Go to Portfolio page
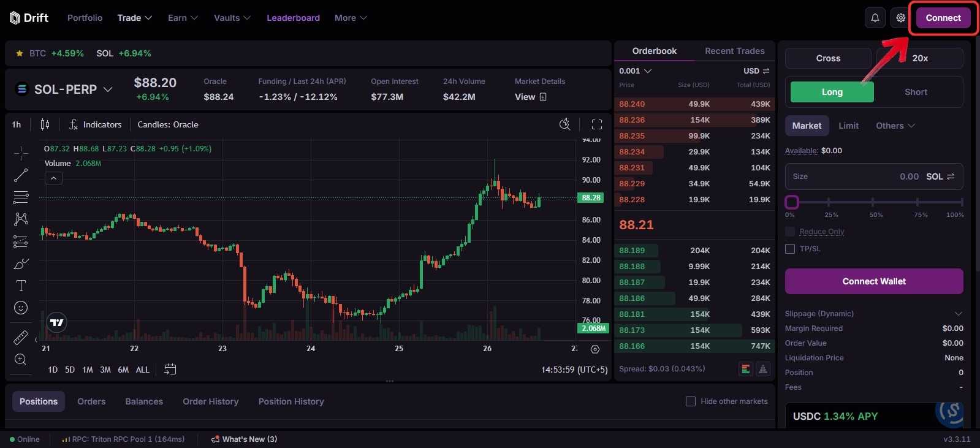980x448 pixels. point(85,18)
